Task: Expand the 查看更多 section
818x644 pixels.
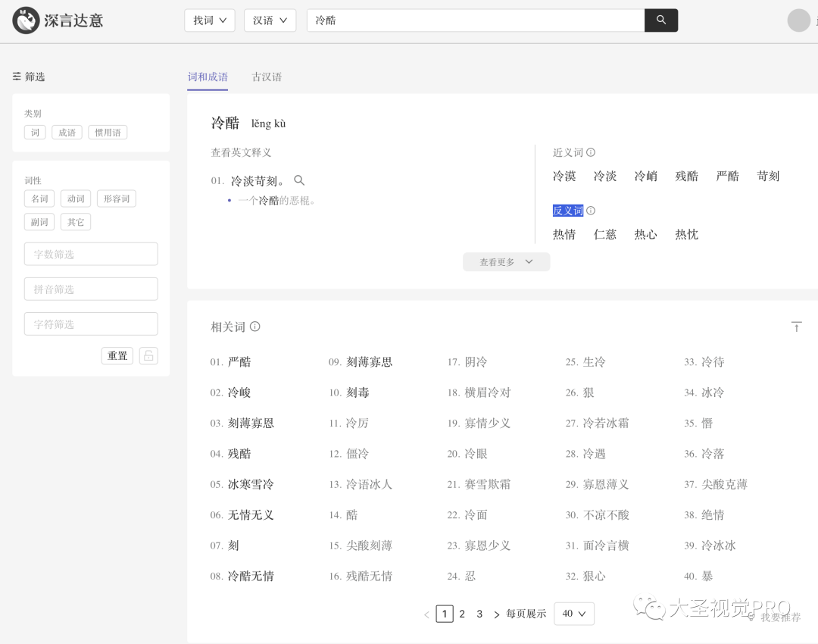Action: click(x=506, y=262)
